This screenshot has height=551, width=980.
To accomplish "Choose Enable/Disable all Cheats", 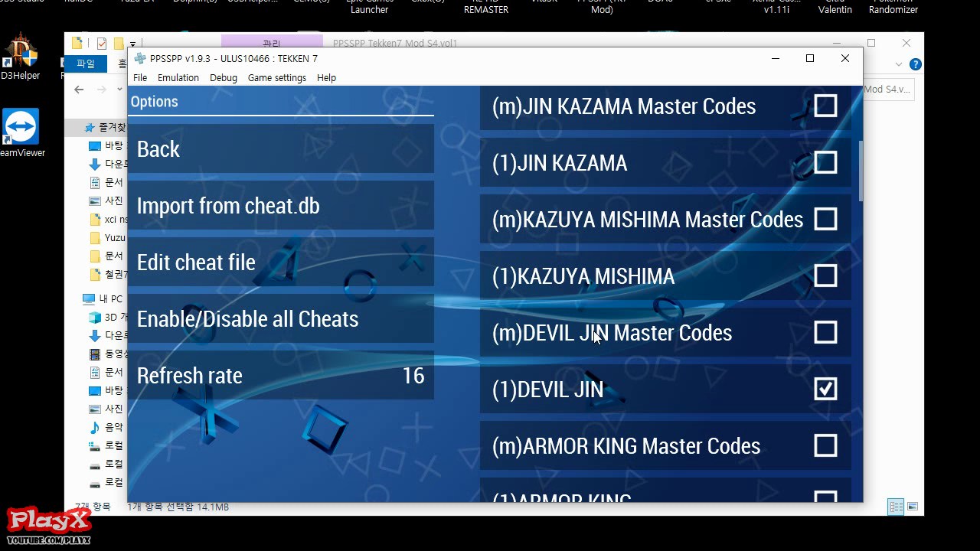I will point(280,319).
